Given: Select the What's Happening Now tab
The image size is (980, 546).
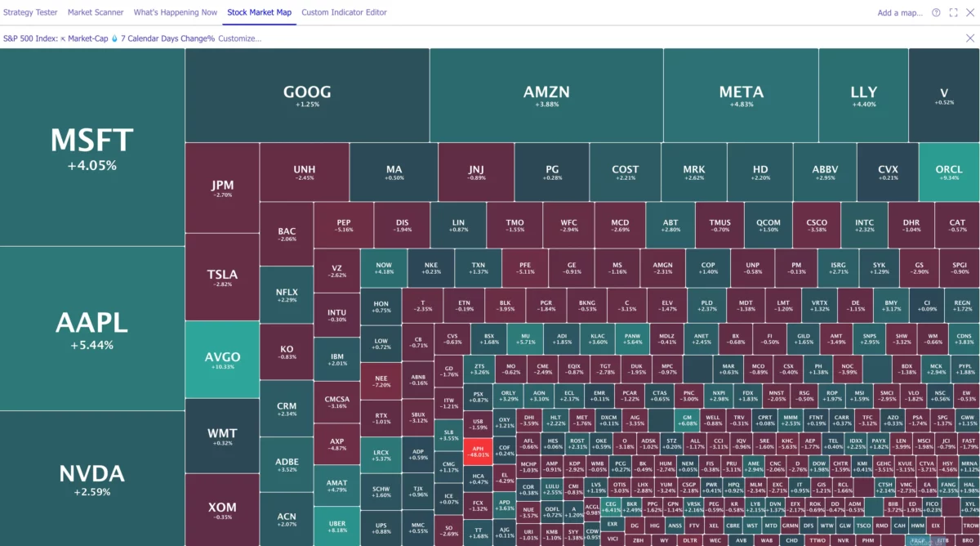Looking at the screenshot, I should pos(175,12).
